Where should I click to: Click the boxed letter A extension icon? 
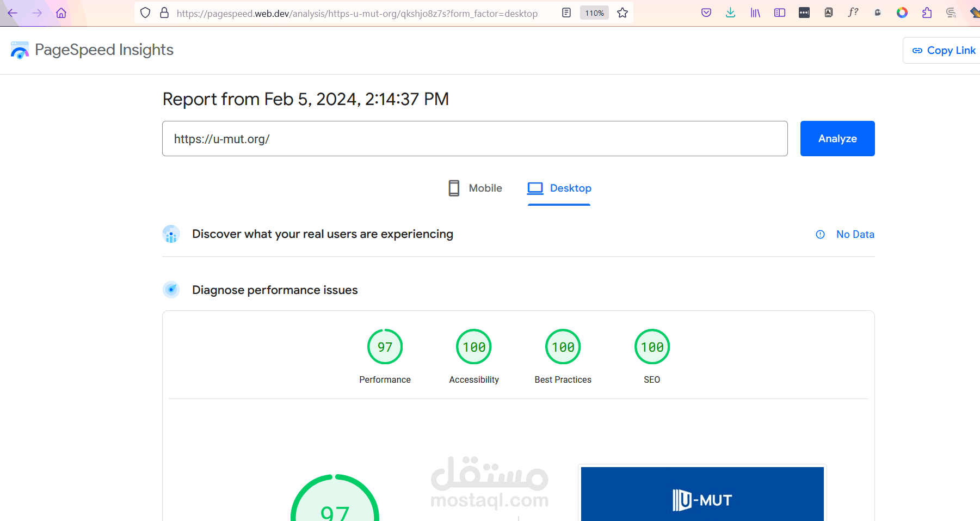[829, 13]
